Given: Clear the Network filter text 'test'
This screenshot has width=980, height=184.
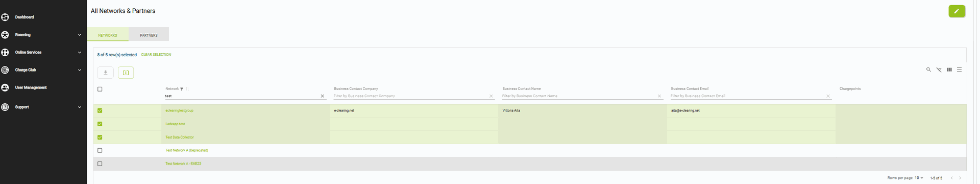Looking at the screenshot, I should click(x=322, y=96).
